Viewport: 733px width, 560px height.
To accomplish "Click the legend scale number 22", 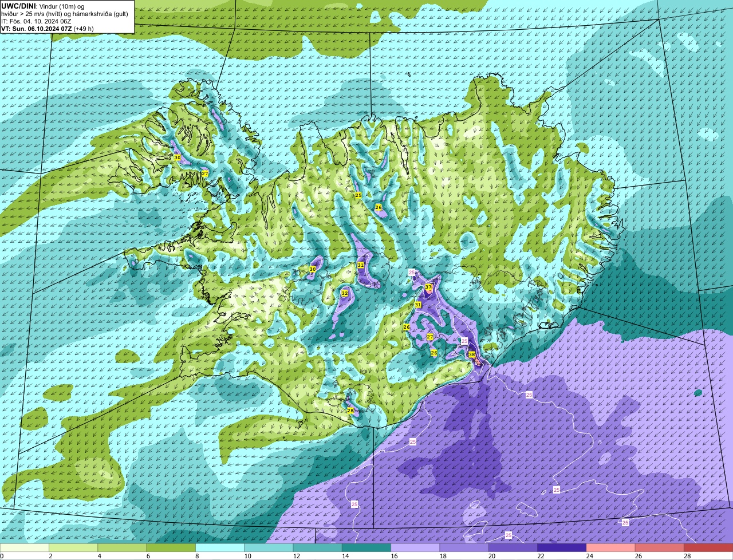I will 540,556.
